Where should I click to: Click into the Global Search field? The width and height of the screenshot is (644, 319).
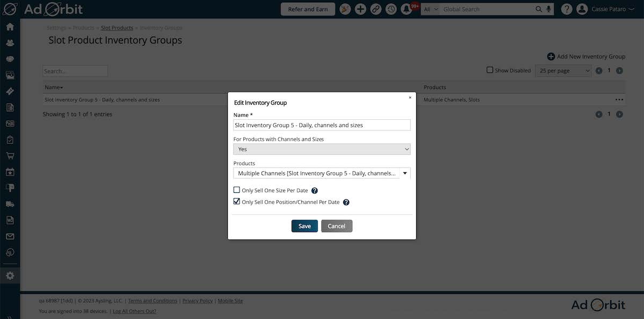click(488, 9)
